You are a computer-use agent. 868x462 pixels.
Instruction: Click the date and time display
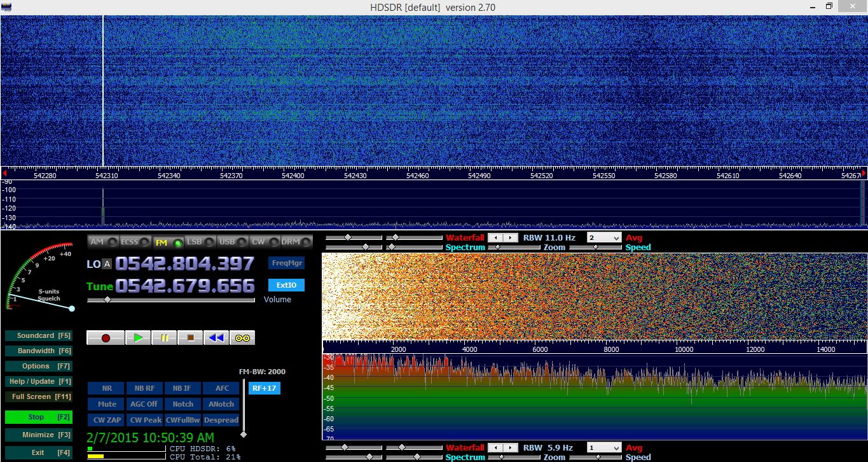(x=150, y=438)
